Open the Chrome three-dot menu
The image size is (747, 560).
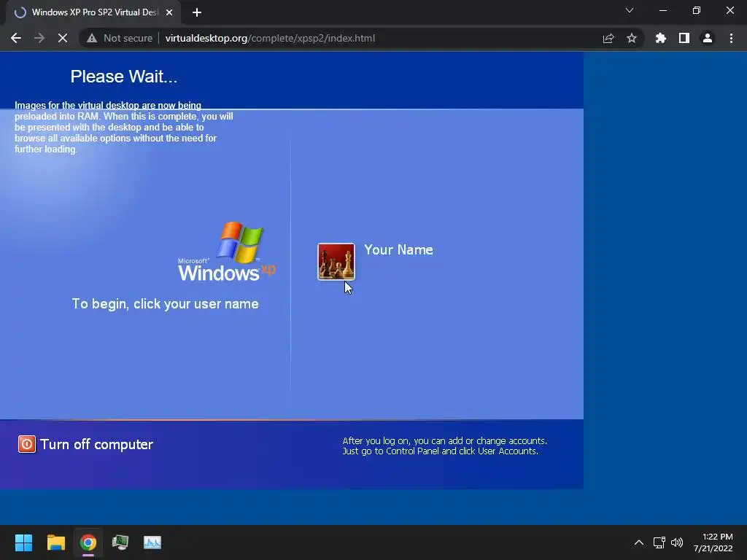pyautogui.click(x=731, y=38)
